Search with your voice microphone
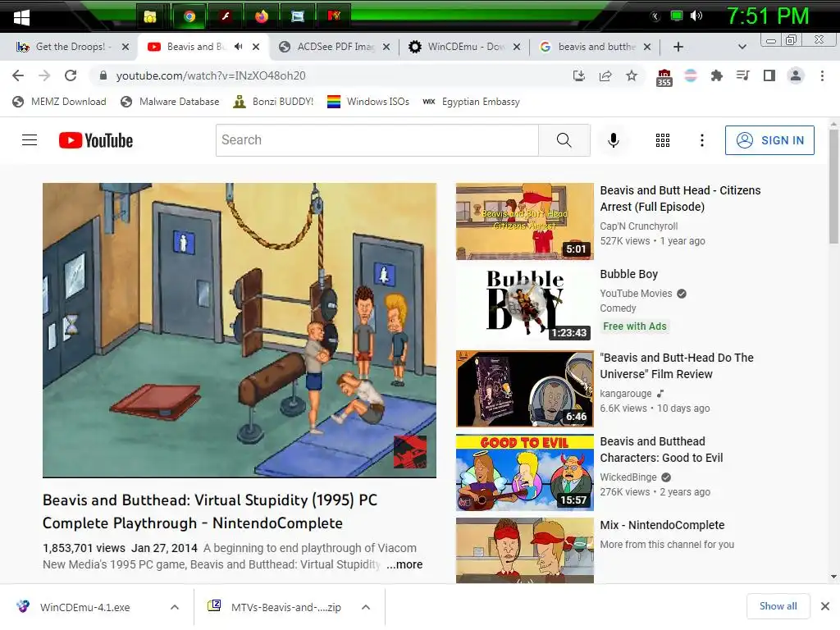Viewport: 840px width, 630px height. click(x=614, y=140)
